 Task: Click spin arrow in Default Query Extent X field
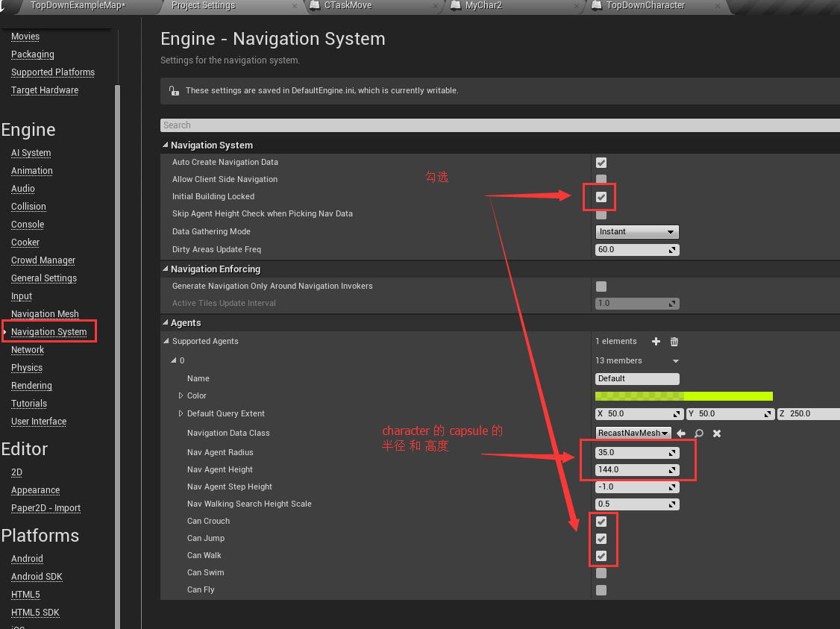coord(677,414)
